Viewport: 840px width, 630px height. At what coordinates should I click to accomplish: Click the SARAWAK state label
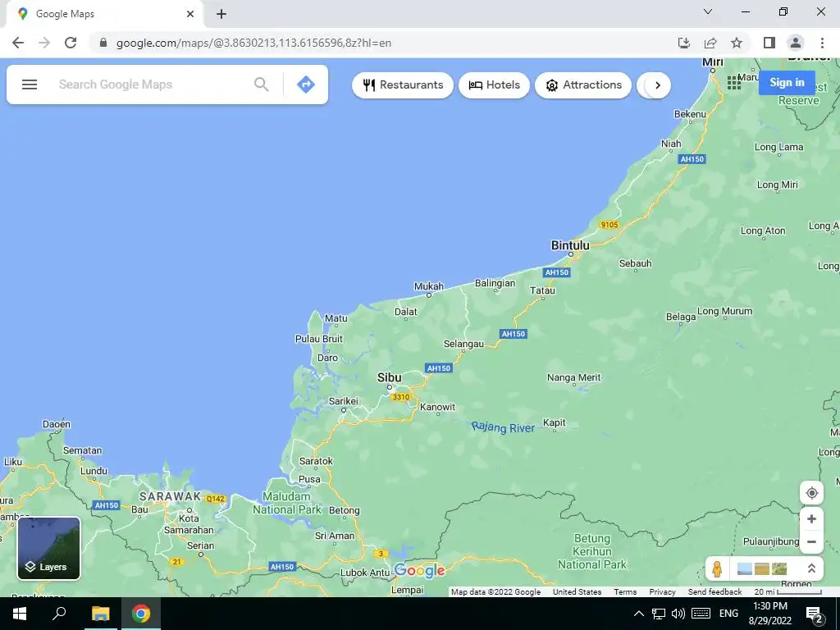pos(171,496)
